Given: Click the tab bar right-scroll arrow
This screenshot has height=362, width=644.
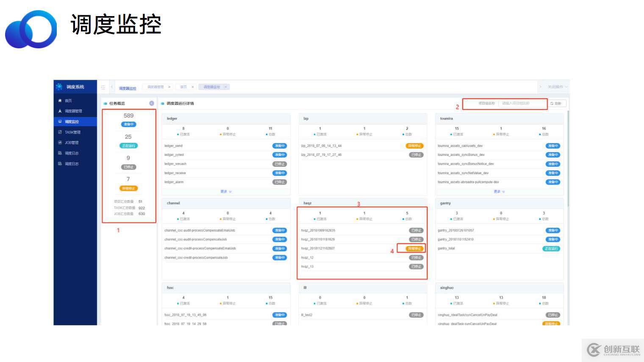Looking at the screenshot, I should [540, 87].
